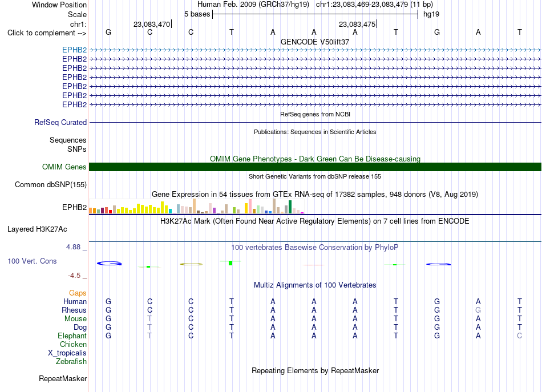Screen dimensions: 542x392
Task: Click the red PhyloP conservation mark
Action: [x=314, y=265]
